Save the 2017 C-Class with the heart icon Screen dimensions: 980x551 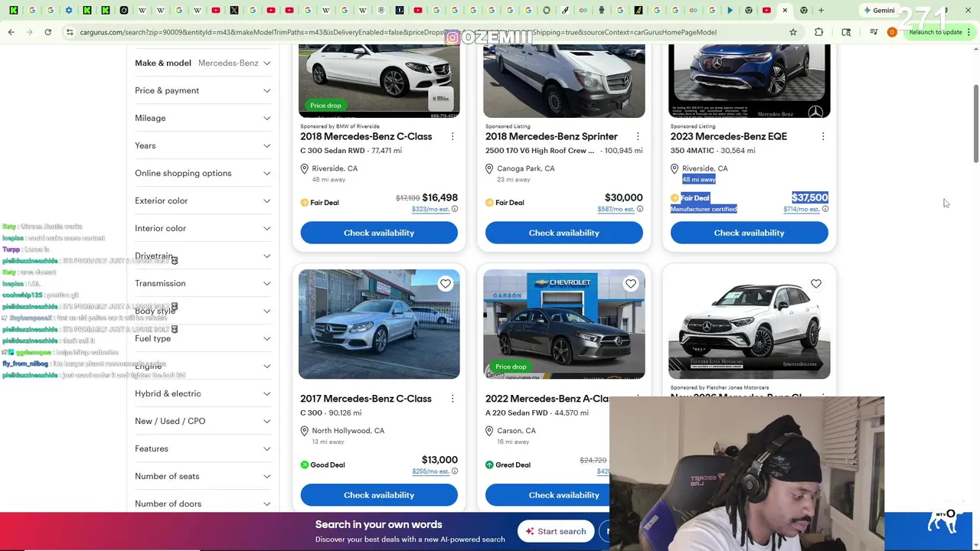pos(446,284)
